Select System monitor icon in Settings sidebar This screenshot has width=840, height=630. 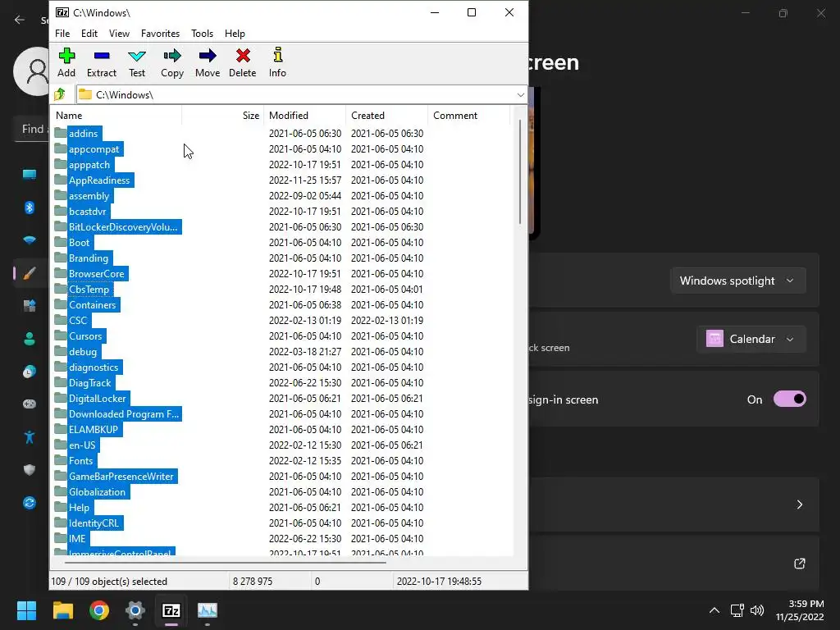[x=30, y=175]
